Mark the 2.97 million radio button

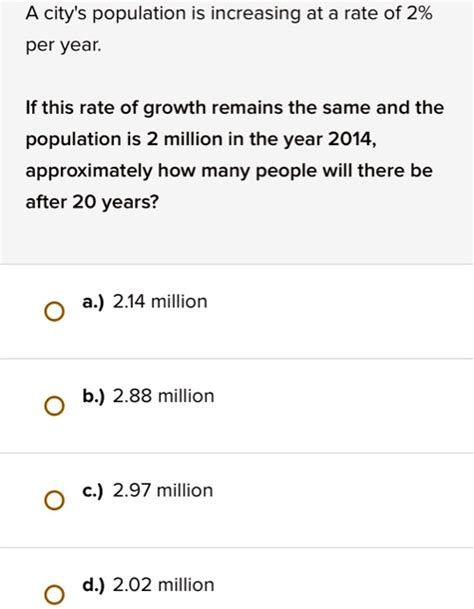[54, 501]
